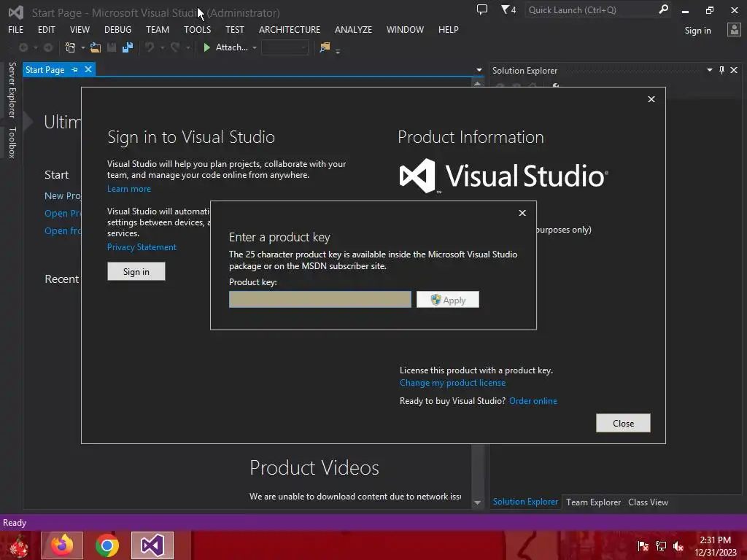Switch to the Class View tab
The image size is (747, 560).
(x=648, y=502)
